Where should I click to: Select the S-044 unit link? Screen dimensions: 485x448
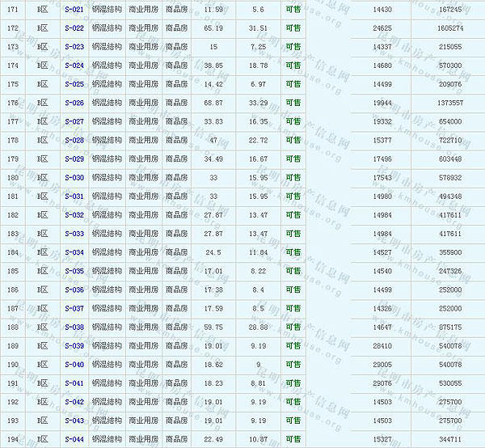click(x=74, y=439)
